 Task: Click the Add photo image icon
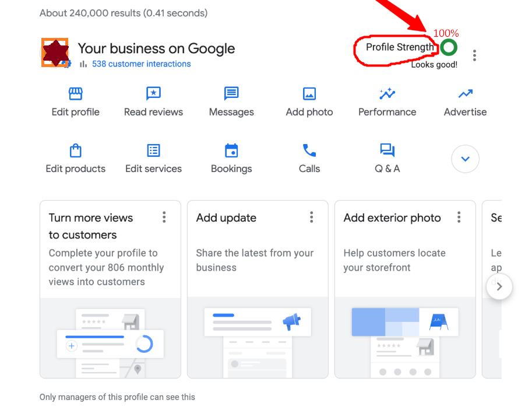(x=309, y=94)
